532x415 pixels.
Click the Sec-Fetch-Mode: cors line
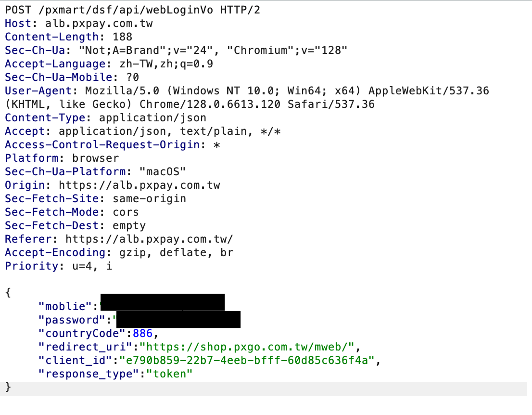pyautogui.click(x=72, y=212)
